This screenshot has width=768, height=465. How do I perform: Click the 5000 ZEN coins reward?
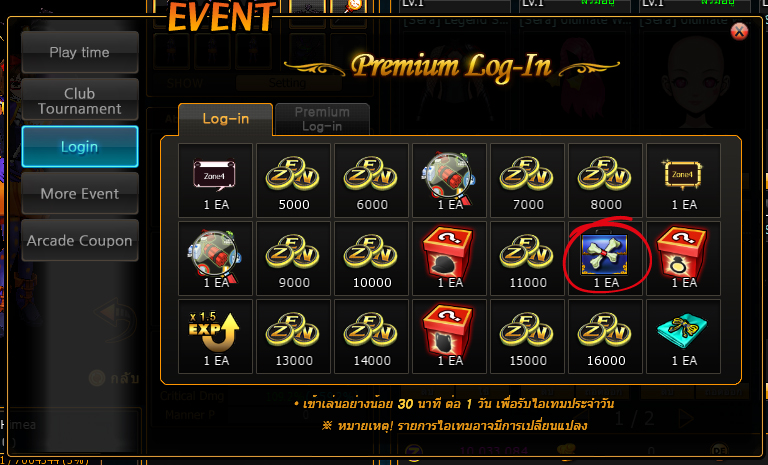click(x=293, y=180)
